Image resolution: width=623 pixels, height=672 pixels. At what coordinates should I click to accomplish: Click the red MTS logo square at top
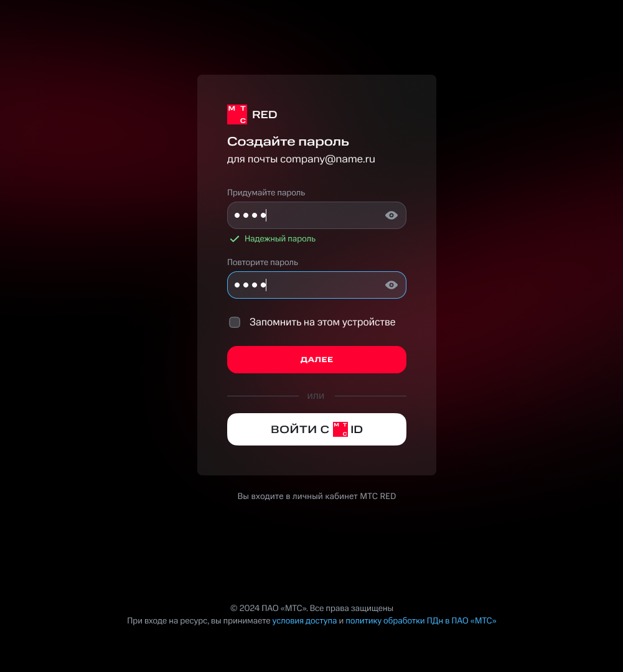(x=237, y=114)
